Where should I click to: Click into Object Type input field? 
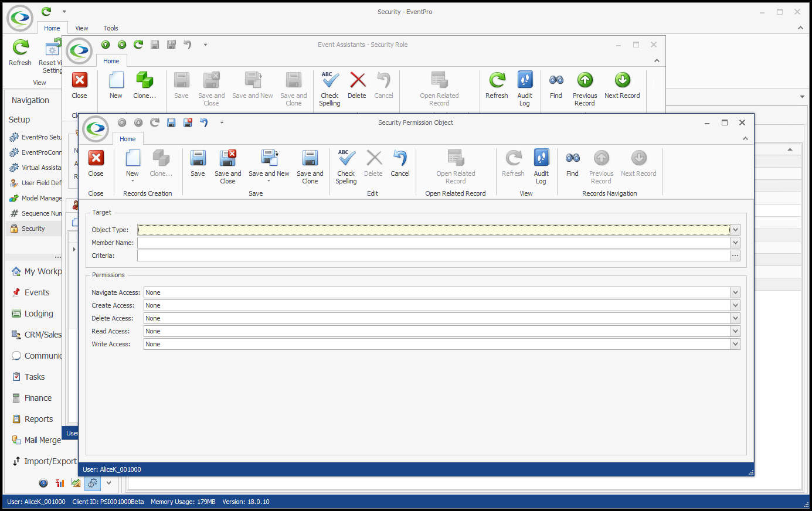point(434,230)
